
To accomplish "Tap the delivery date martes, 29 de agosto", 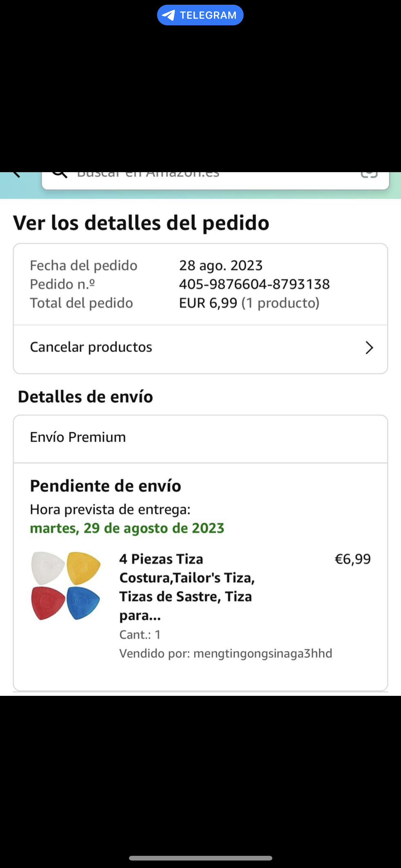I will pyautogui.click(x=127, y=528).
